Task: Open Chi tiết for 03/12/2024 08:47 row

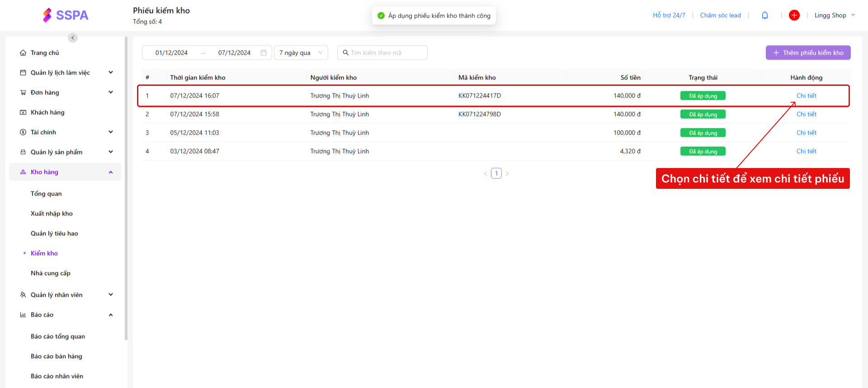Action: pos(807,151)
